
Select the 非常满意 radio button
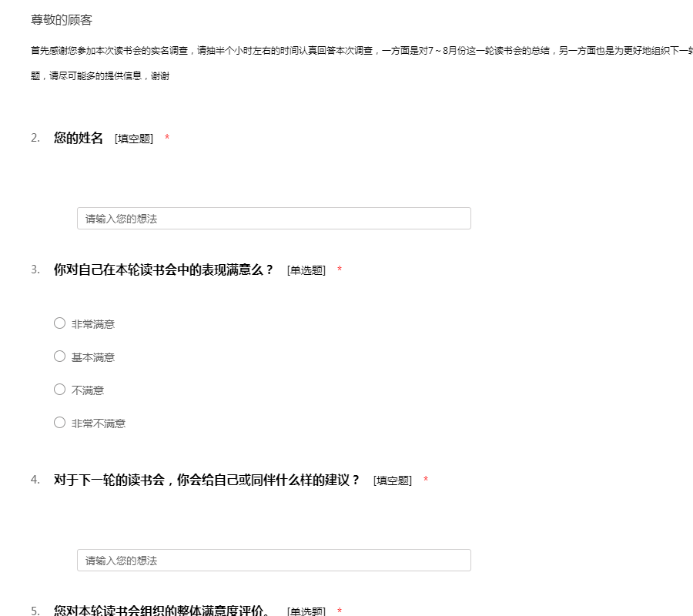pos(59,323)
